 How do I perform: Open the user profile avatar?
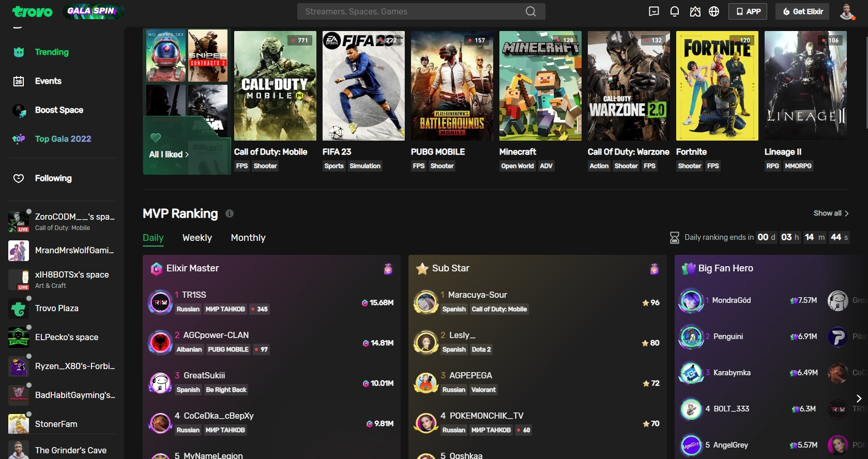[847, 11]
